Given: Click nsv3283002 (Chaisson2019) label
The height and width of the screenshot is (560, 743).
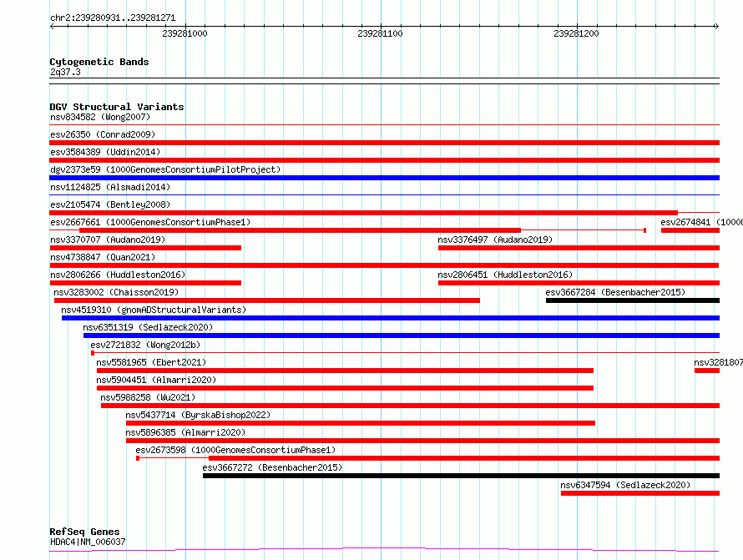Looking at the screenshot, I should [x=116, y=292].
